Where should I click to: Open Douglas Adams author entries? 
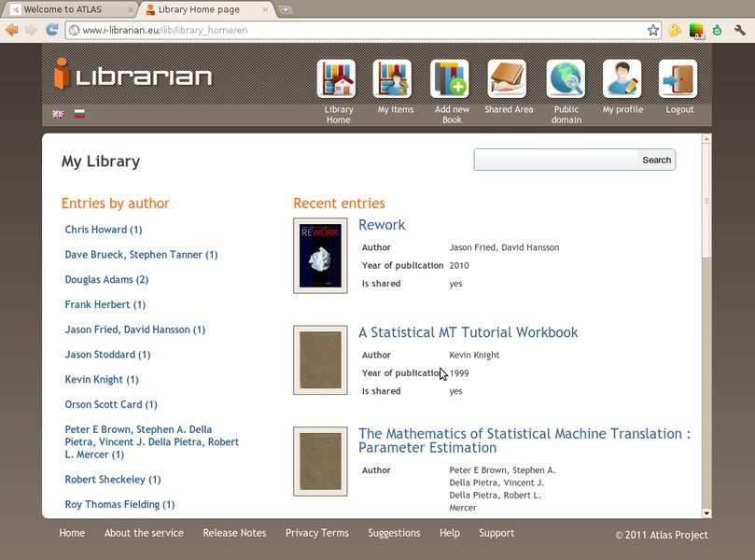(106, 280)
